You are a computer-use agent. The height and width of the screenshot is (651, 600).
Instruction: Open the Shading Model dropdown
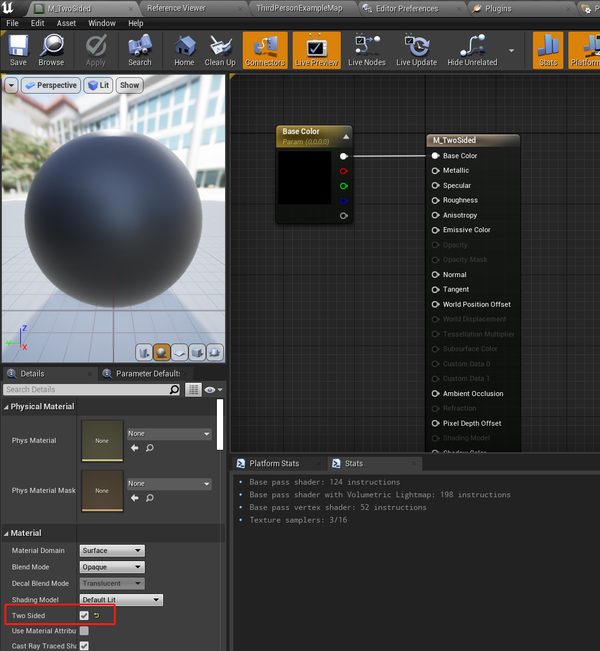[120, 600]
